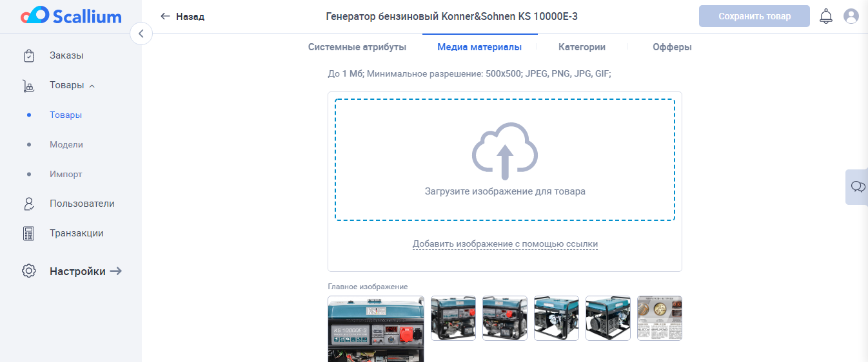Image resolution: width=868 pixels, height=362 pixels.
Task: Click the Scallium logo
Action: pos(71,16)
